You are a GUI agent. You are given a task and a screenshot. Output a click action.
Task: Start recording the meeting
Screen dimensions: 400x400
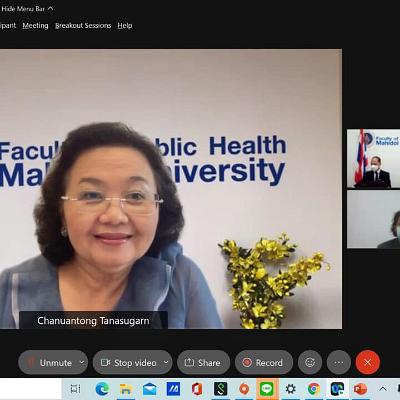click(264, 362)
